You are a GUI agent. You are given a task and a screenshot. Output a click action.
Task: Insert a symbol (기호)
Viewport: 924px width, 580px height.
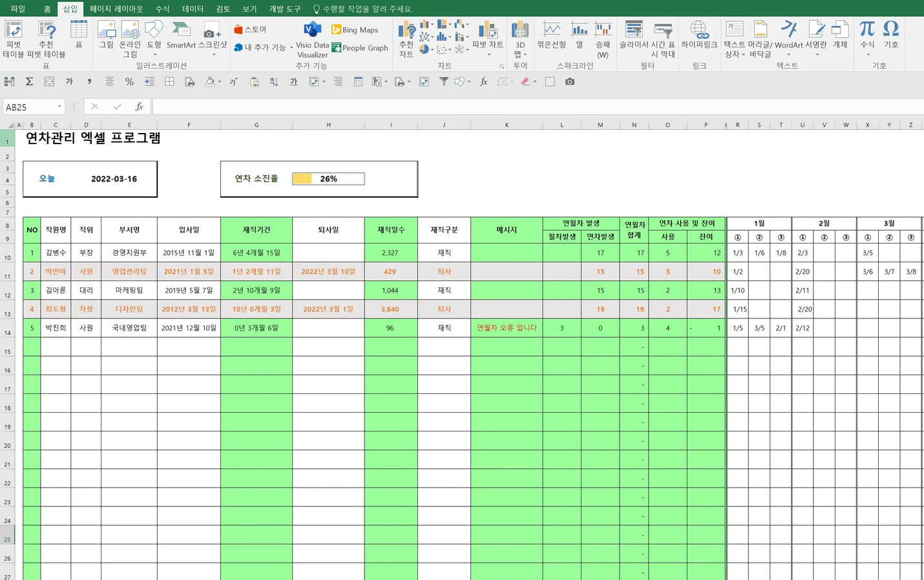(x=891, y=34)
